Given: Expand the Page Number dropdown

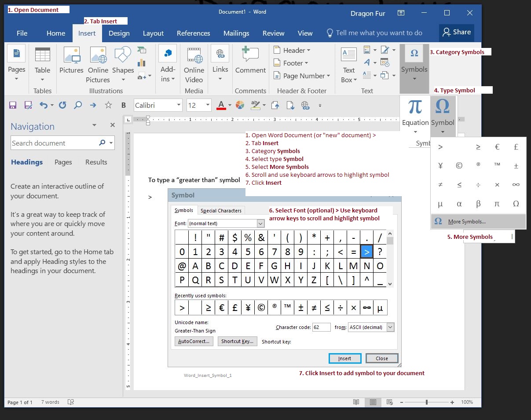Looking at the screenshot, I should (328, 76).
